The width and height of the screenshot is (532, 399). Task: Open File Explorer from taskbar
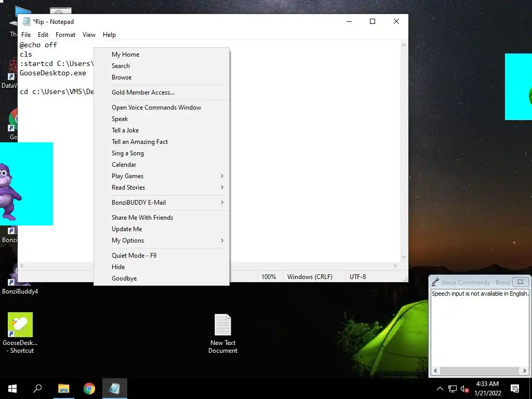[63, 389]
